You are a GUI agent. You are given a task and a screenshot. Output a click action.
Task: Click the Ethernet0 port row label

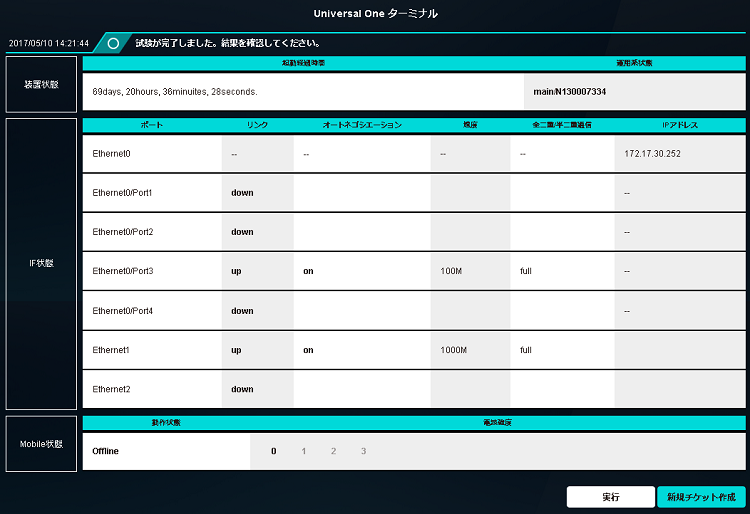(x=111, y=154)
